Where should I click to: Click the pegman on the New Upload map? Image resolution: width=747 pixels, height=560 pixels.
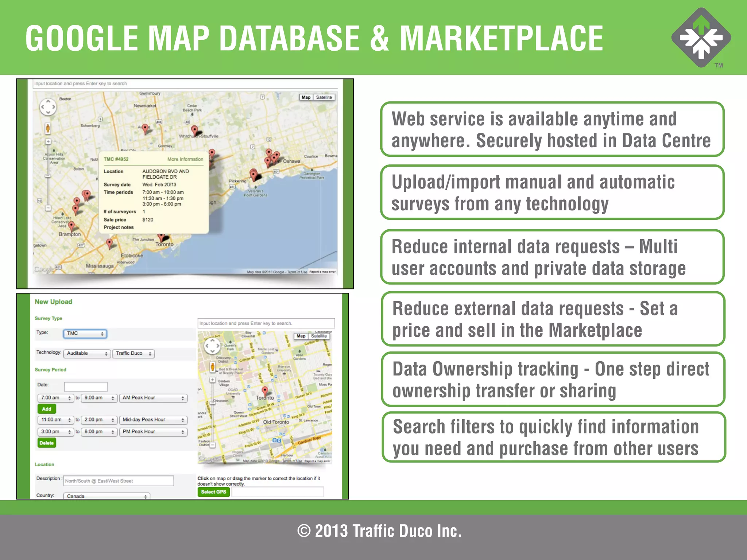click(213, 367)
